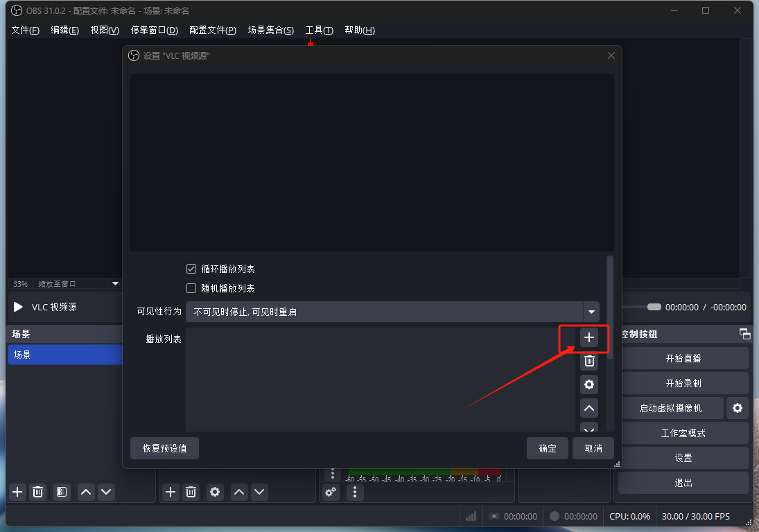Click the 恢复预设值 button
Viewport: 759px width, 532px height.
164,448
